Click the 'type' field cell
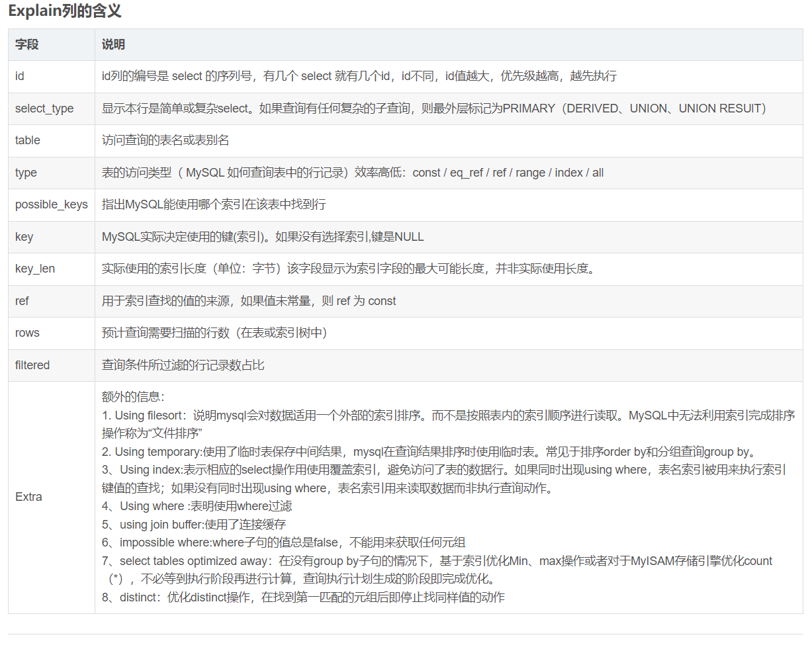Image resolution: width=812 pixels, height=651 pixels. 52,173
